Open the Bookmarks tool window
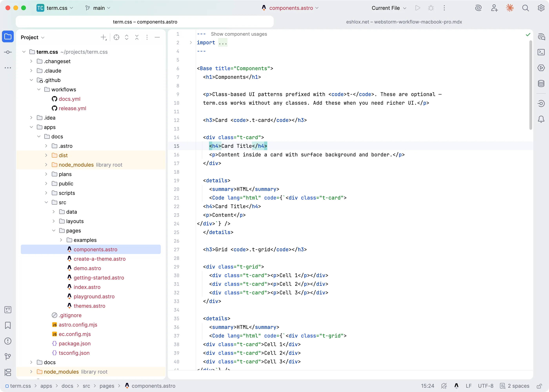Image resolution: width=549 pixels, height=392 pixels. (8, 326)
